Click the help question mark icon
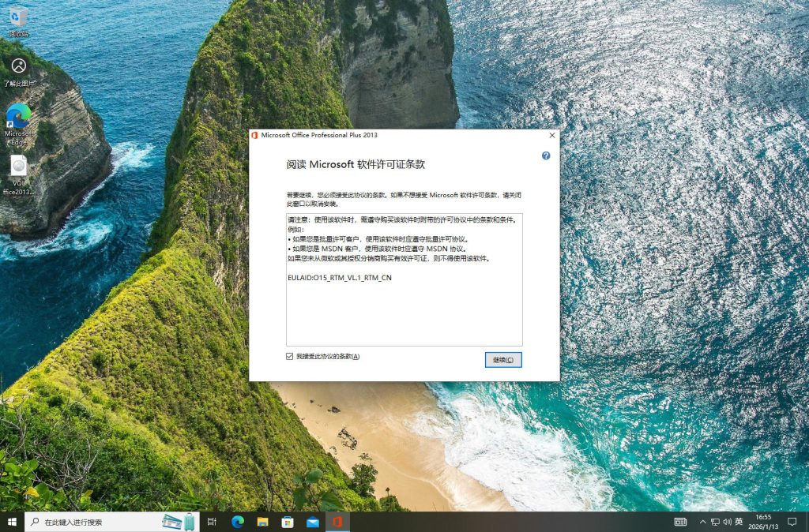 point(546,156)
